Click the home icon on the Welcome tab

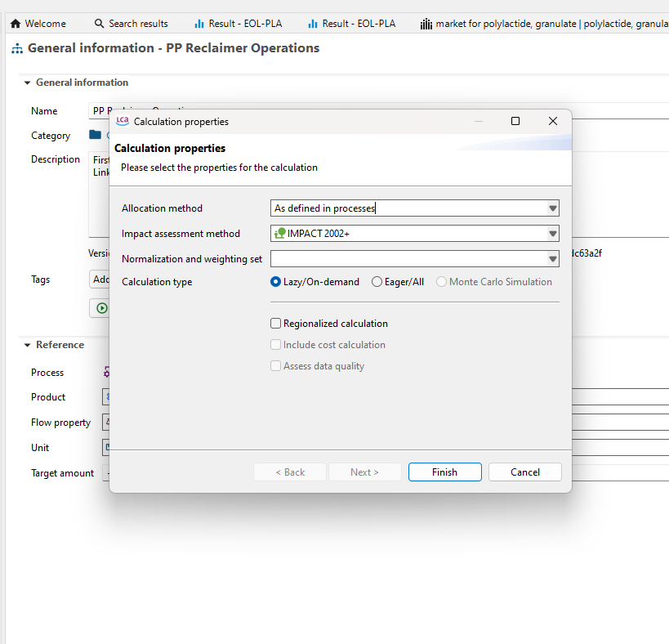pos(16,24)
